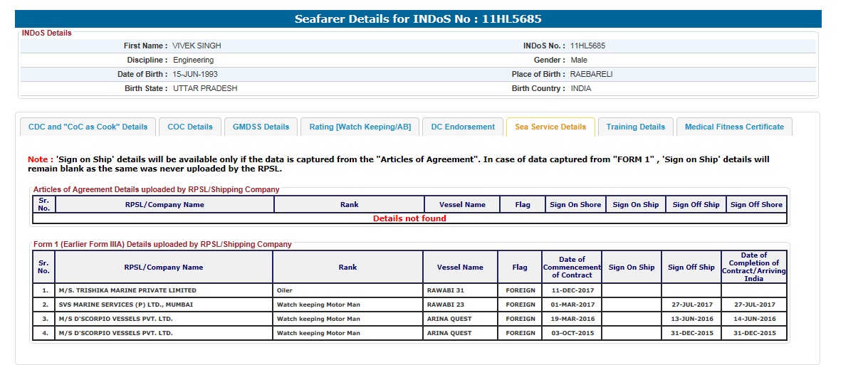The width and height of the screenshot is (868, 365).
Task: Switch to the COC Details tab
Action: tap(190, 127)
